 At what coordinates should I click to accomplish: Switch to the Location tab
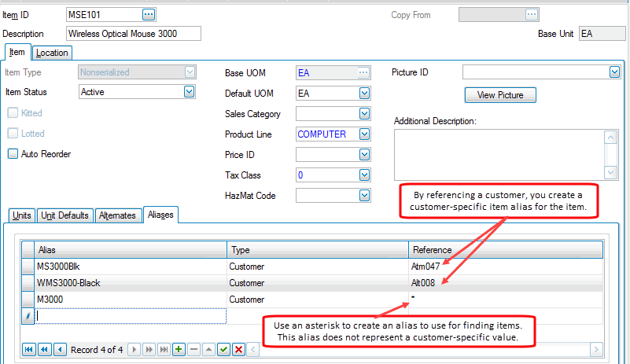tap(52, 53)
